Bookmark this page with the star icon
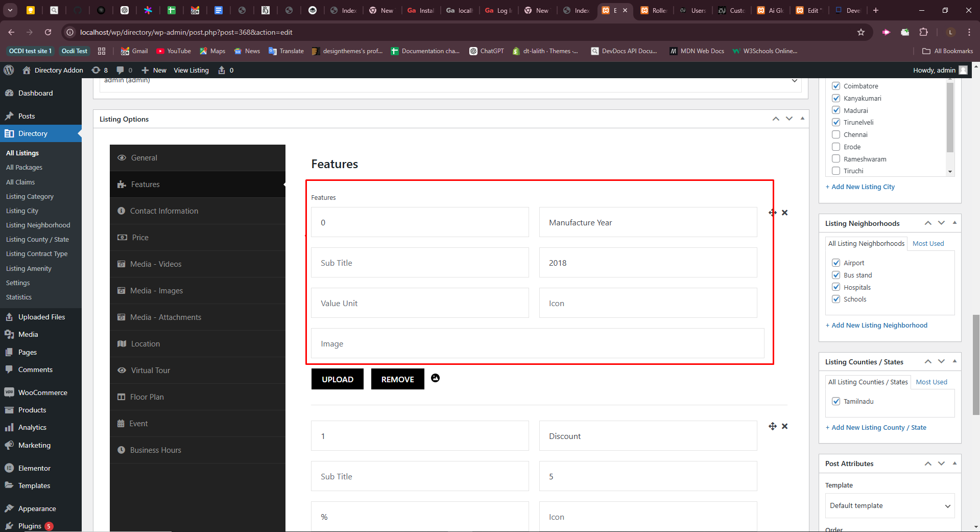Screen dimensions: 980x532 (861, 32)
